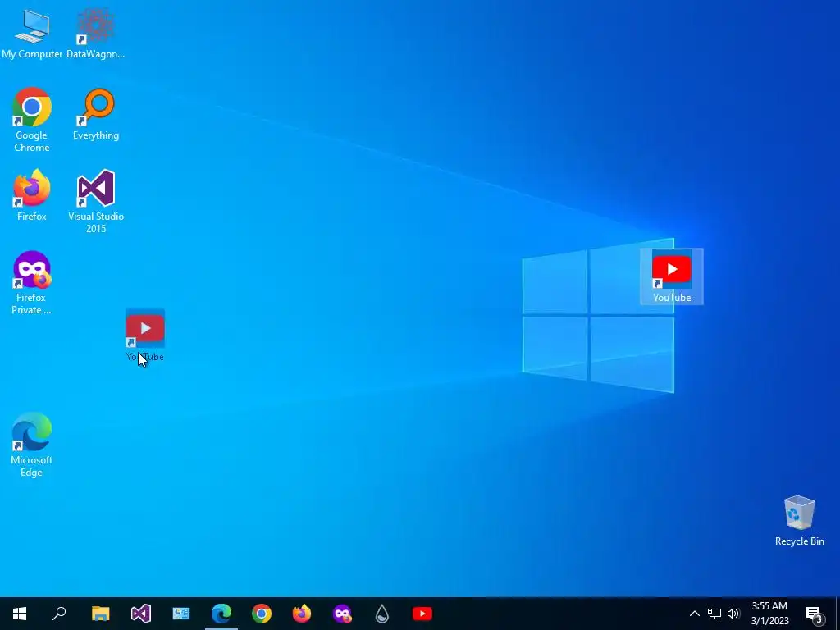Viewport: 840px width, 630px height.
Task: Open the Action Center notifications icon
Action: click(815, 614)
